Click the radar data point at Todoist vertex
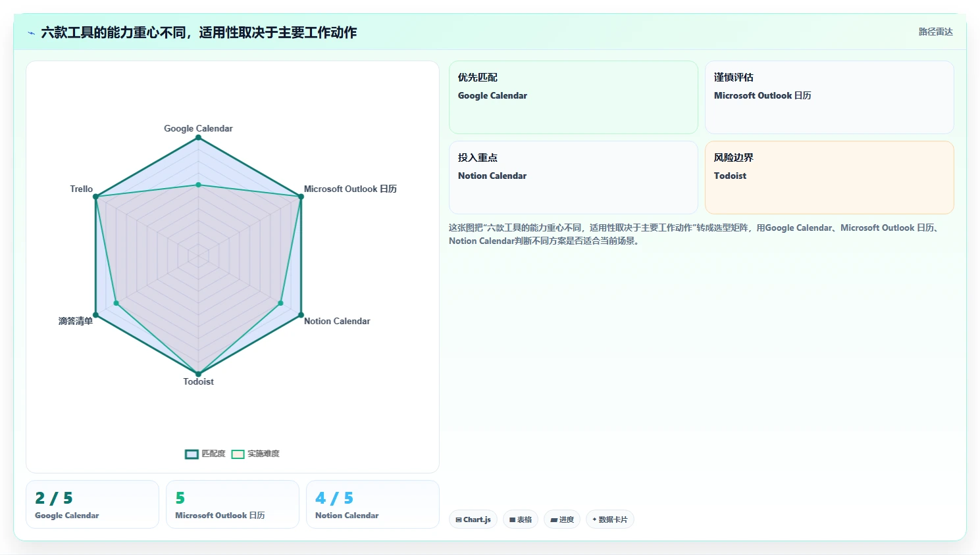This screenshot has width=980, height=555. coord(198,374)
